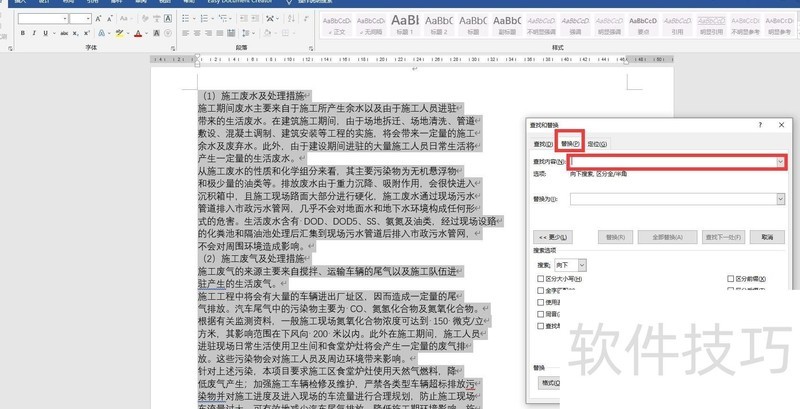
Task: Click the decrease indent icon
Action: click(244, 19)
